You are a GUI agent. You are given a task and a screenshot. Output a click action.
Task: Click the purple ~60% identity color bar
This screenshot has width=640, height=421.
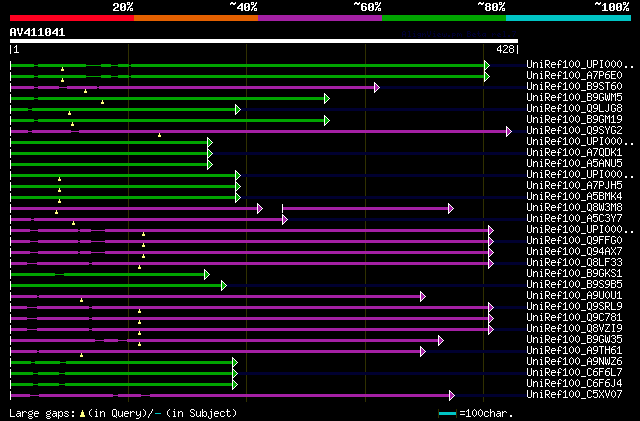[320, 18]
